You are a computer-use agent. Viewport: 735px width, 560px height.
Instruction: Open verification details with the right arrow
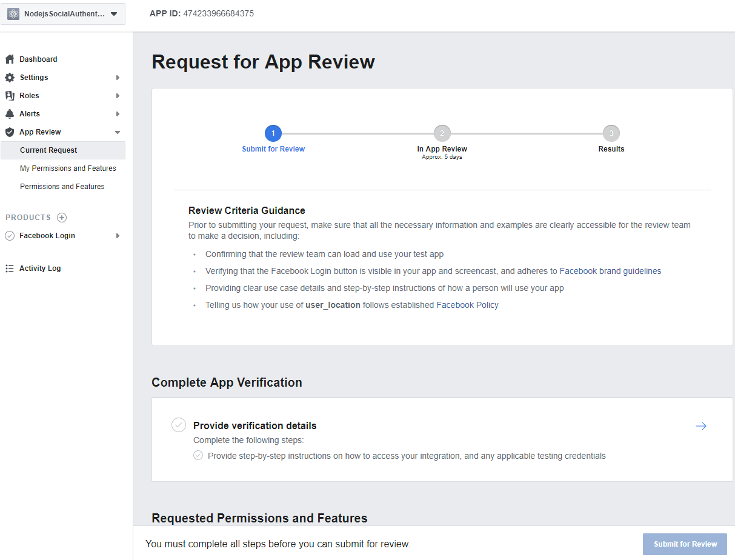701,426
